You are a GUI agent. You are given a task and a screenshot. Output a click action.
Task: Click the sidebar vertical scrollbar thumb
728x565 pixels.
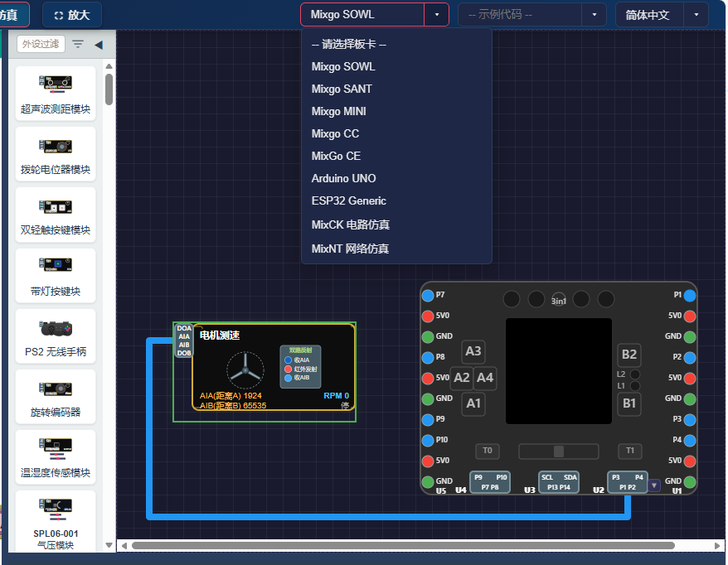[x=109, y=89]
